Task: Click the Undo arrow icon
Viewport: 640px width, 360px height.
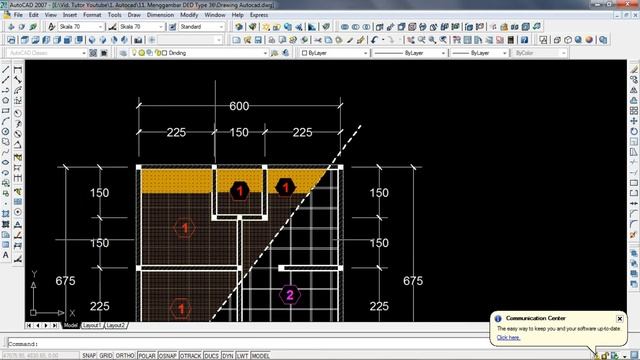Action: click(x=374, y=40)
